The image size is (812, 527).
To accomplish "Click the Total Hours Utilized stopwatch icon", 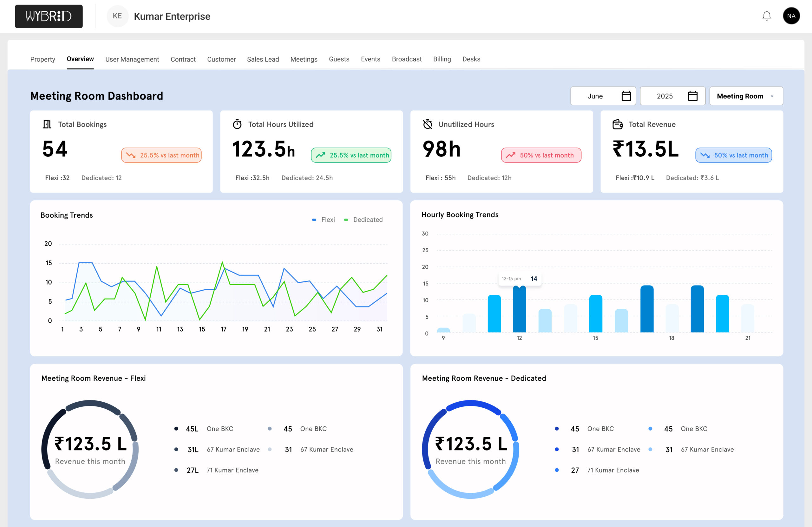I will (237, 124).
